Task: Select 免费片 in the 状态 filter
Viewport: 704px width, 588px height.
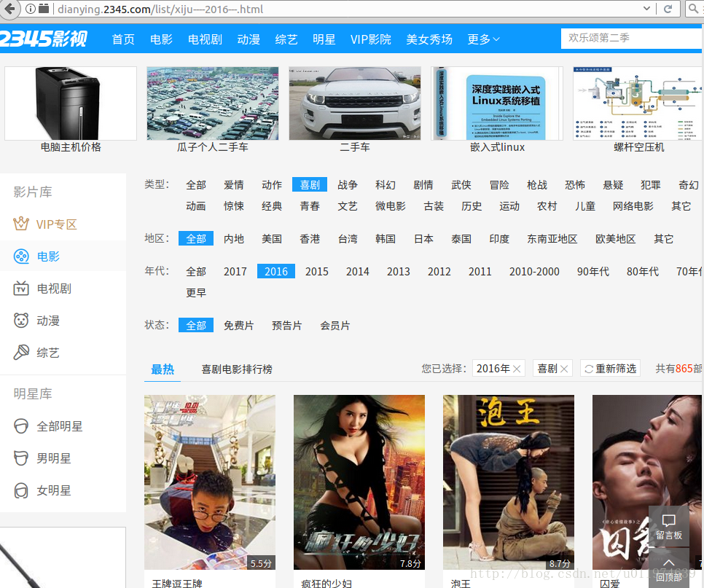Action: click(x=239, y=326)
